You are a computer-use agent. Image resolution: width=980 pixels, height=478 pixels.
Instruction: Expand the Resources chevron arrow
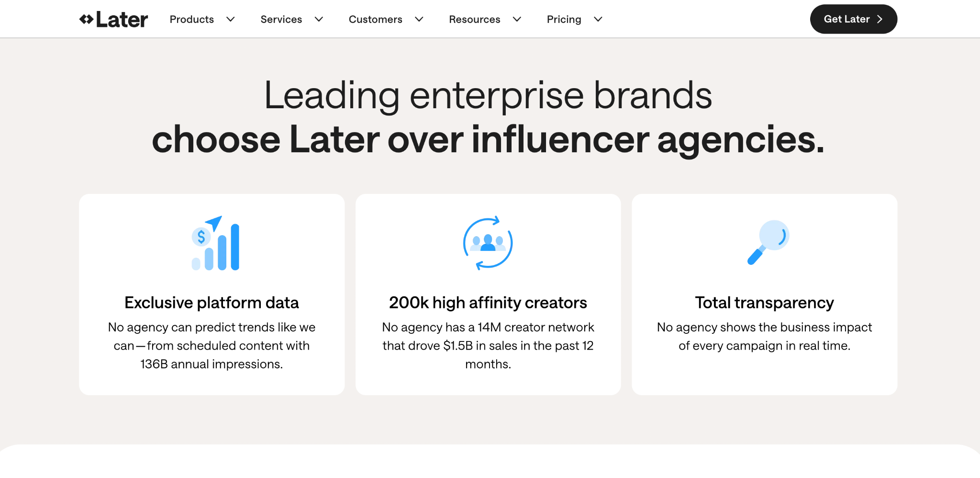(x=517, y=19)
